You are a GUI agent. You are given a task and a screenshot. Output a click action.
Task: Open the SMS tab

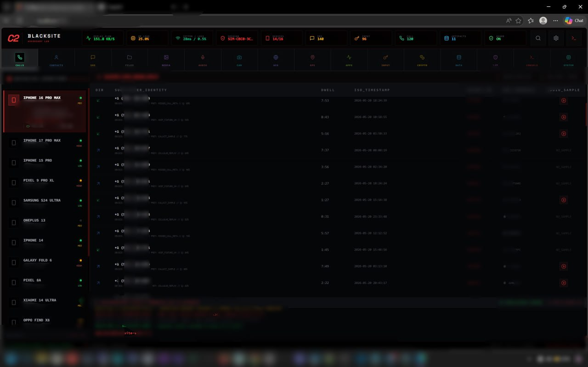coord(93,59)
